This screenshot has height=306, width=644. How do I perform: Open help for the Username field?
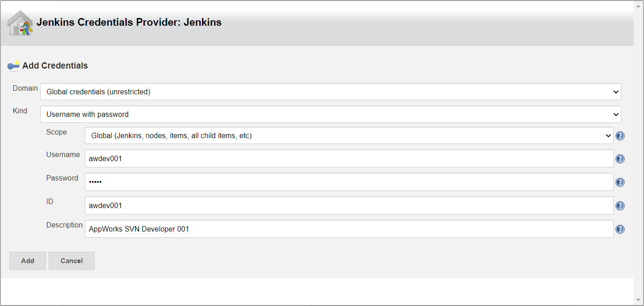pos(620,159)
